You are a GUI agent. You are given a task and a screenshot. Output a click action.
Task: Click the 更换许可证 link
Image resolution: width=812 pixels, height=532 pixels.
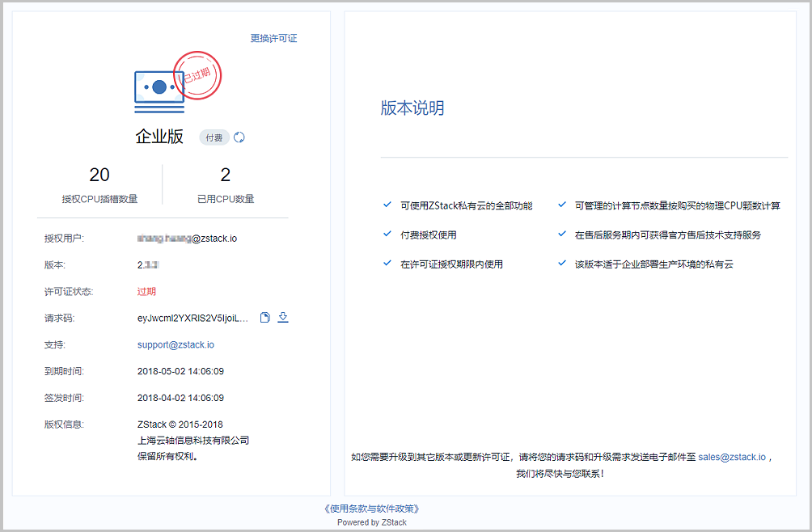(273, 38)
